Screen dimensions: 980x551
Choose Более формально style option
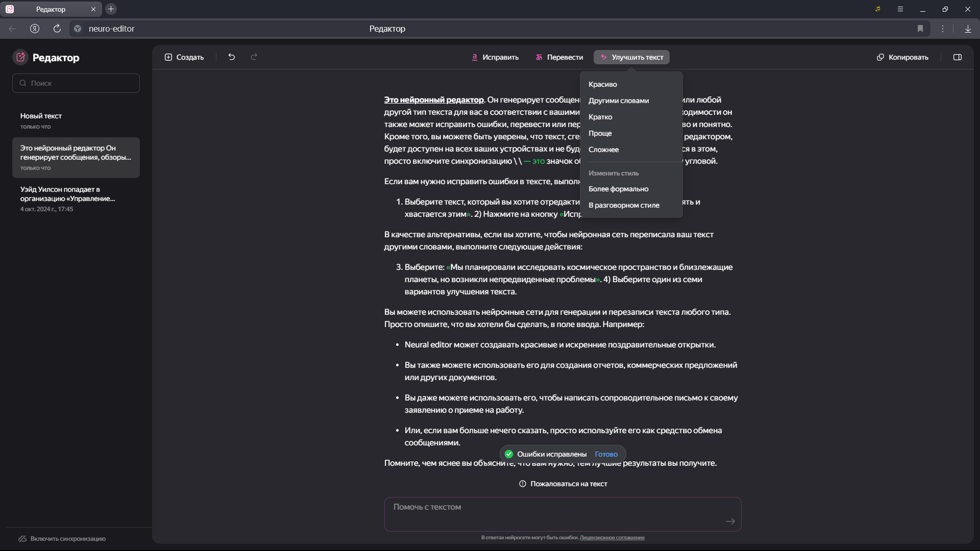(x=618, y=189)
